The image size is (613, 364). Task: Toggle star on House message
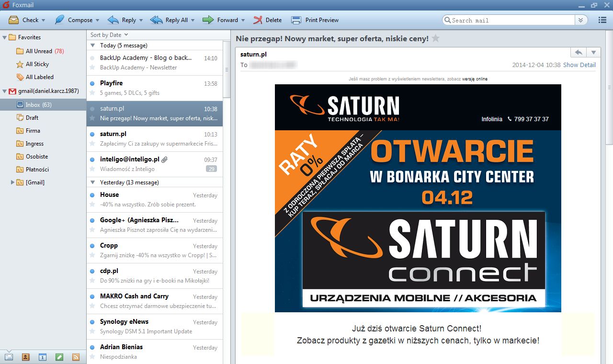pyautogui.click(x=92, y=205)
